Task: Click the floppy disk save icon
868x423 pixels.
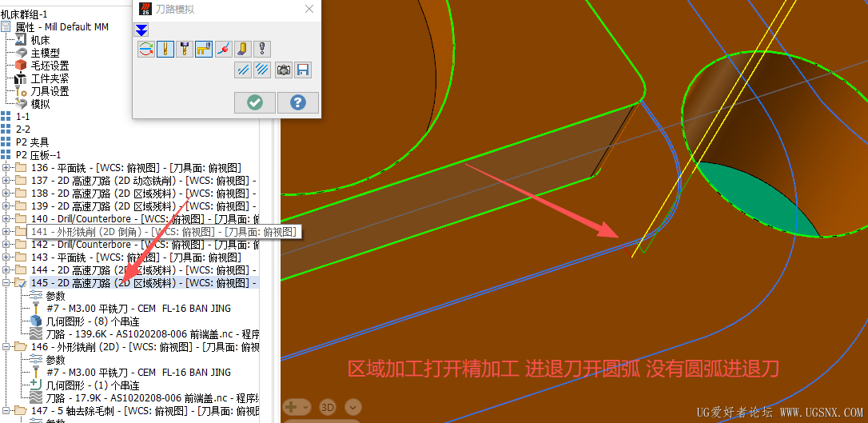Action: [x=303, y=70]
